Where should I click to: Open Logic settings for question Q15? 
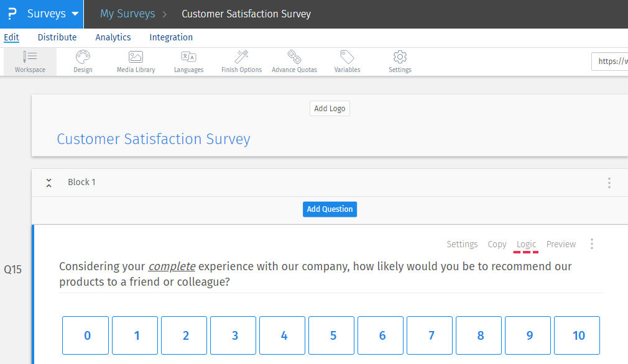(x=526, y=244)
